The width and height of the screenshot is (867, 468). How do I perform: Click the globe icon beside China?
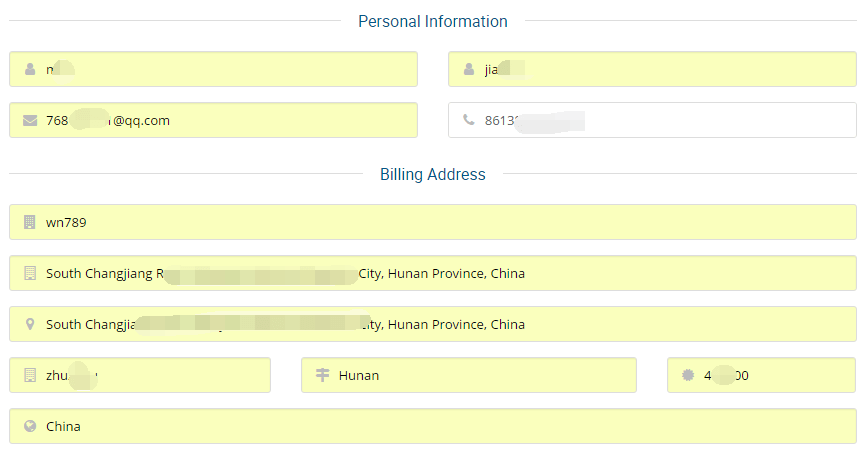click(x=29, y=427)
